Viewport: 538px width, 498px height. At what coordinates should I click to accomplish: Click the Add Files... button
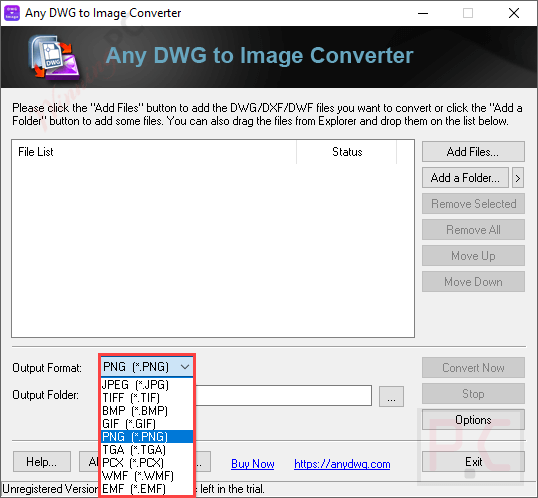pyautogui.click(x=473, y=151)
